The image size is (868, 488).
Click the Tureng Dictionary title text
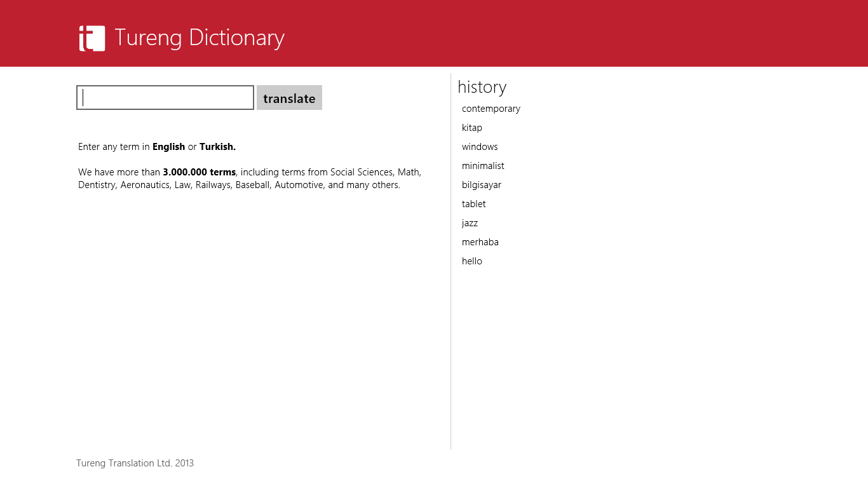click(199, 38)
